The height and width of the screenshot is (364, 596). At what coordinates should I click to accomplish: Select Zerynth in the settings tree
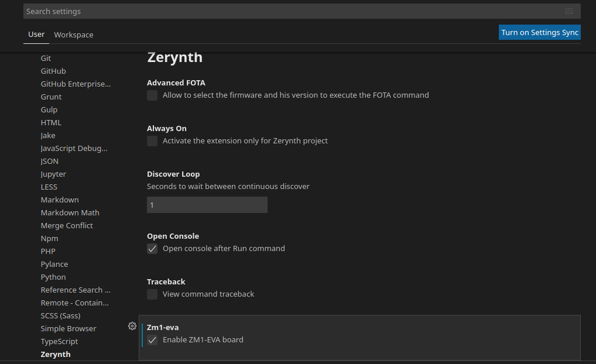coord(56,355)
